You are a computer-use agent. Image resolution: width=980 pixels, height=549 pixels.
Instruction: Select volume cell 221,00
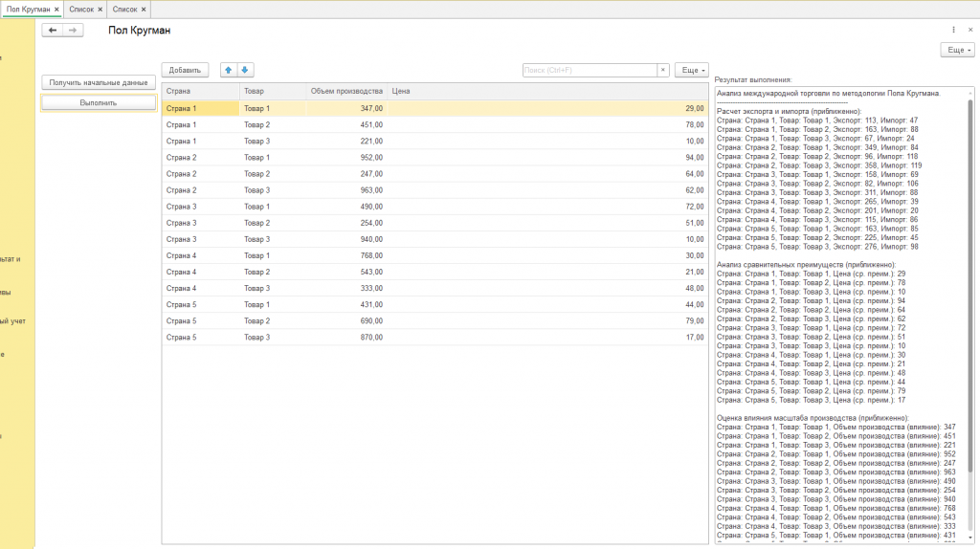pos(346,142)
